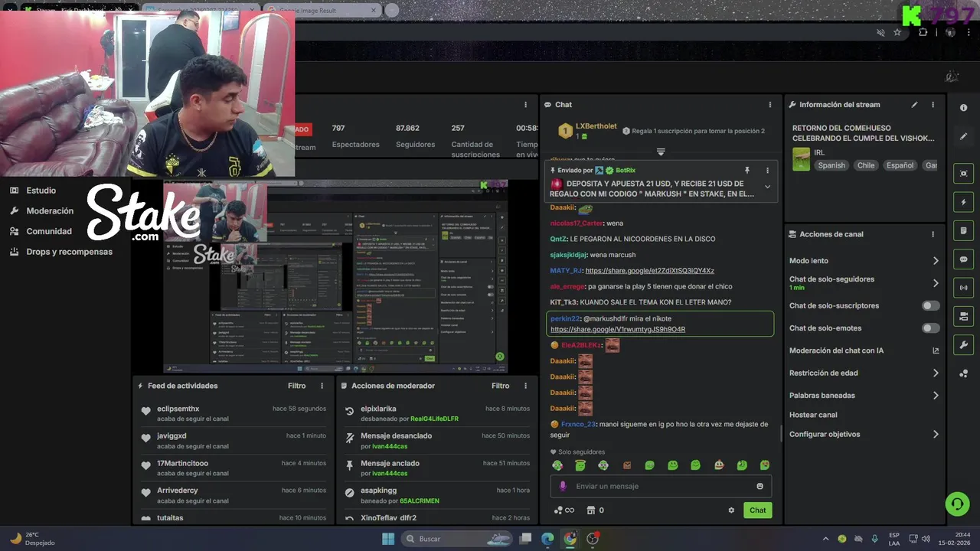Open perkin22's share.google link
Viewport: 980px width, 551px height.
point(618,330)
